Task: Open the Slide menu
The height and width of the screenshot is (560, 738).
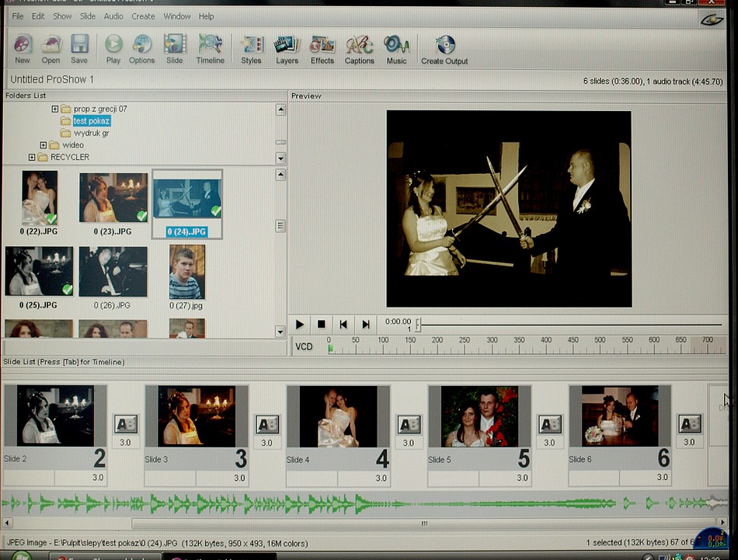Action: (88, 16)
